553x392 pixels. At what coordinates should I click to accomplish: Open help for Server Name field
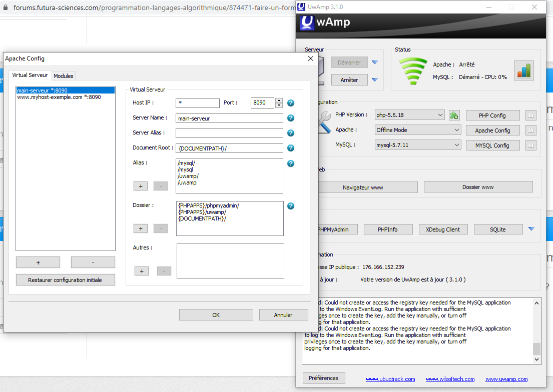(291, 118)
